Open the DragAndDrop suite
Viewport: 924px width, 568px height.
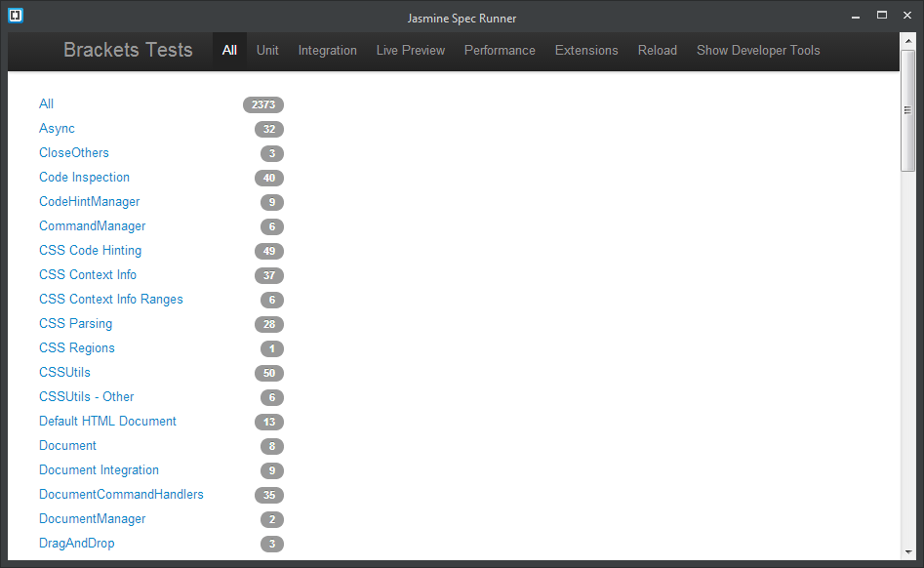(x=77, y=544)
